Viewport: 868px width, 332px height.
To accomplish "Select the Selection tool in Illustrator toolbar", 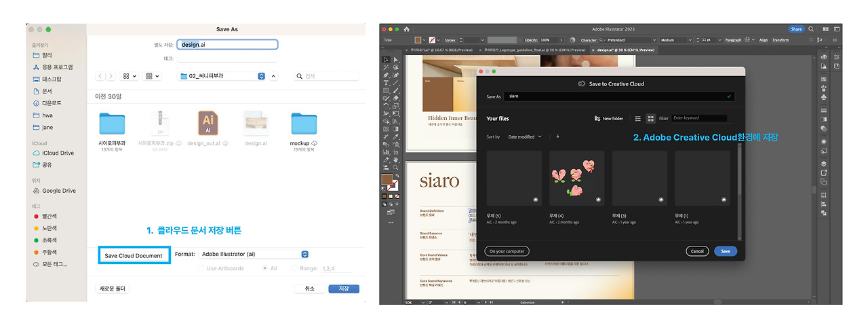I will (x=386, y=60).
